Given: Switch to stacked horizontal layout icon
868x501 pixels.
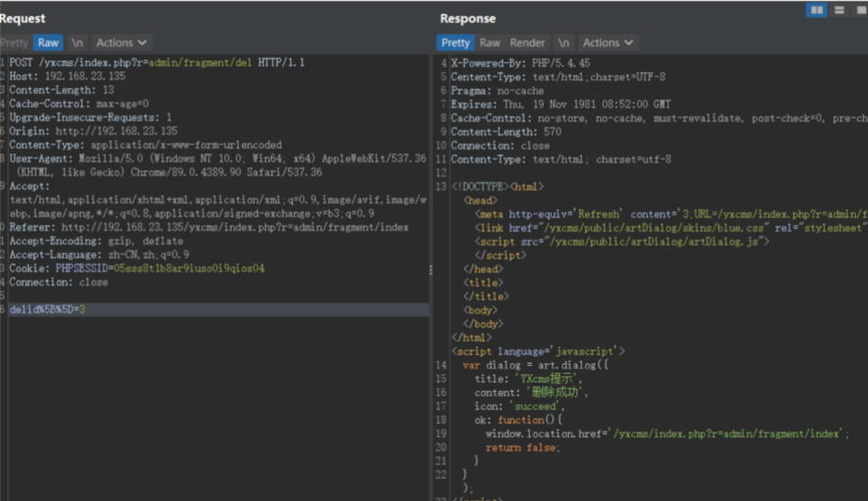Looking at the screenshot, I should [x=839, y=10].
